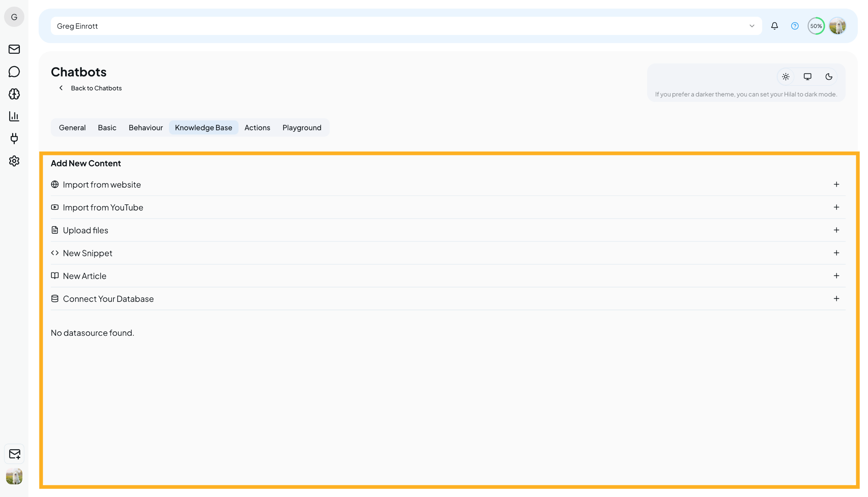This screenshot has width=868, height=497.
Task: Select the Upload files option
Action: click(x=85, y=230)
